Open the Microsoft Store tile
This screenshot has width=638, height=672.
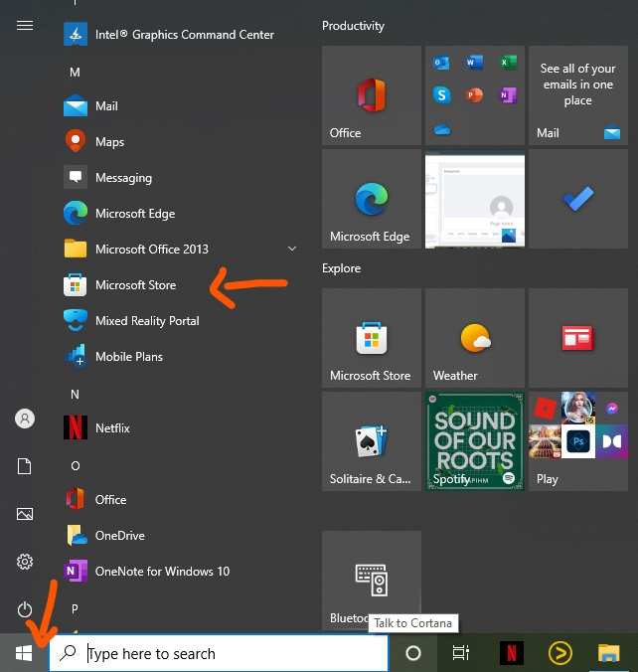[x=372, y=338]
